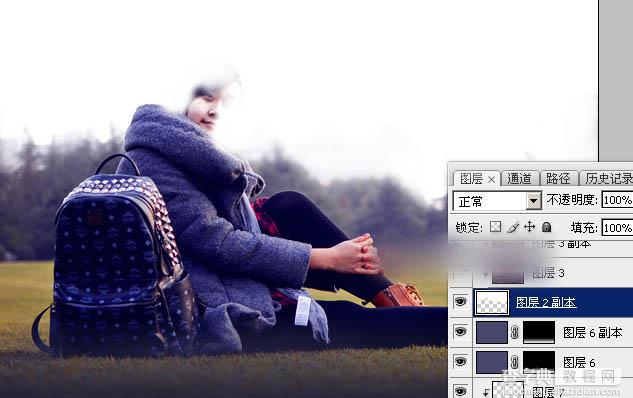Image resolution: width=633 pixels, height=398 pixels.
Task: Switch to the 图层 (Layers) tab
Action: pos(471,178)
